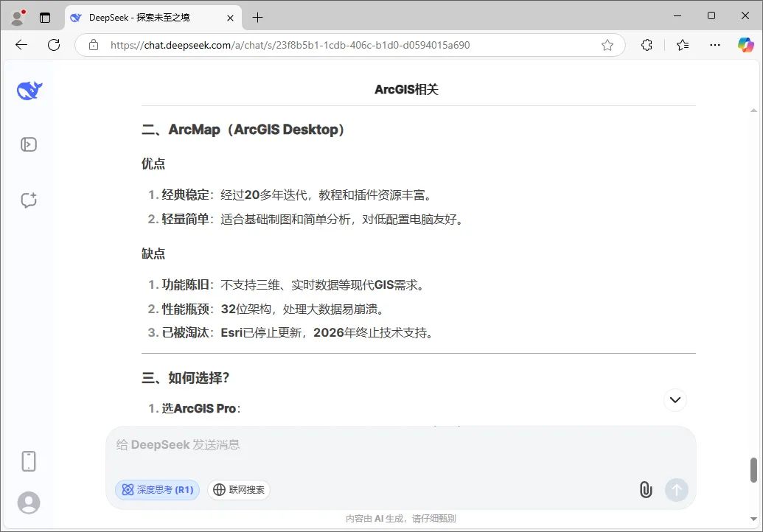The image size is (763, 532).
Task: Minimize the browser window
Action: click(x=677, y=16)
